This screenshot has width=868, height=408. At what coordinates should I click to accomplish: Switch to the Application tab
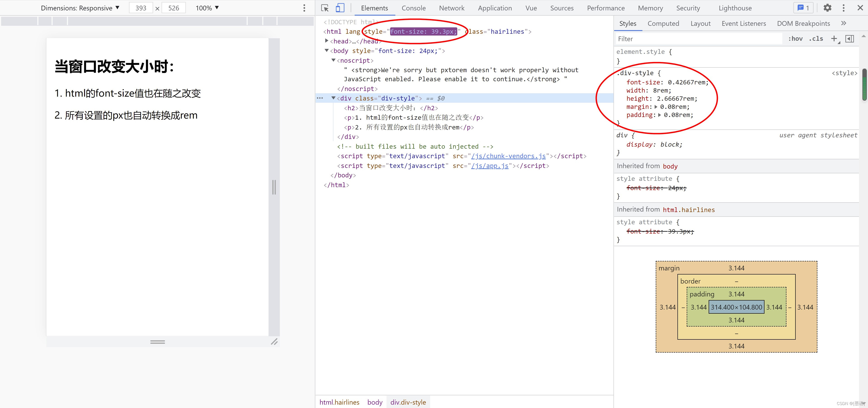click(x=495, y=8)
